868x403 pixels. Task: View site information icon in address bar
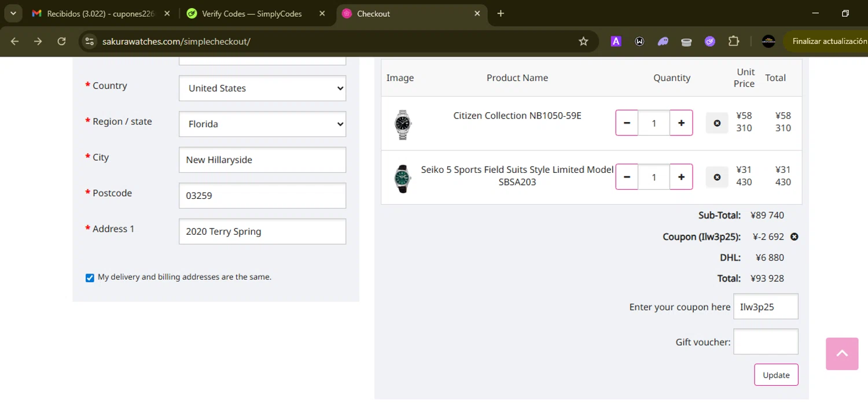point(89,41)
